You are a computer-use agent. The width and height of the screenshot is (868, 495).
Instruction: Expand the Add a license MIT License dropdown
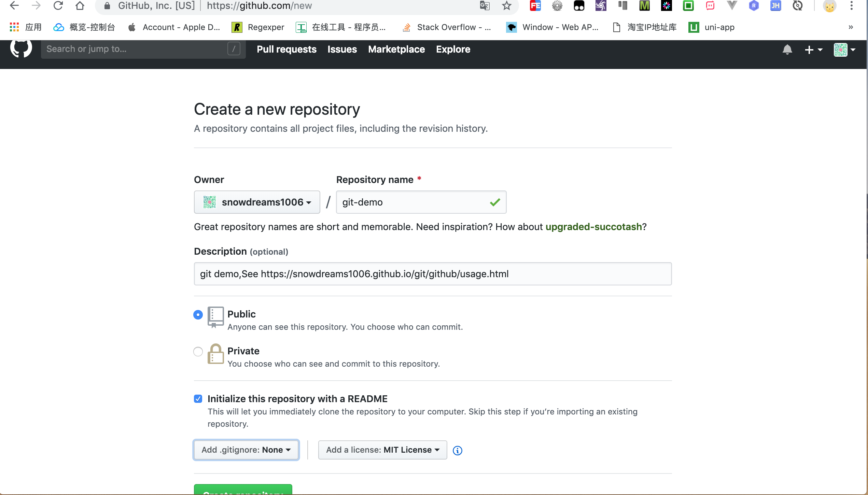pyautogui.click(x=382, y=450)
